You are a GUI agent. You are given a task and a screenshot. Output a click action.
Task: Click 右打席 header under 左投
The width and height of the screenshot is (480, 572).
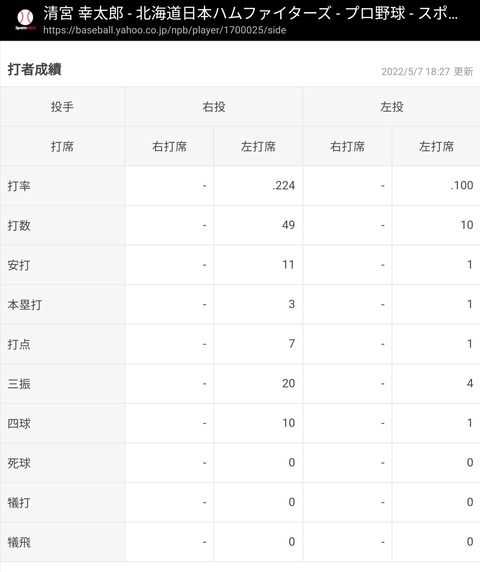click(348, 147)
